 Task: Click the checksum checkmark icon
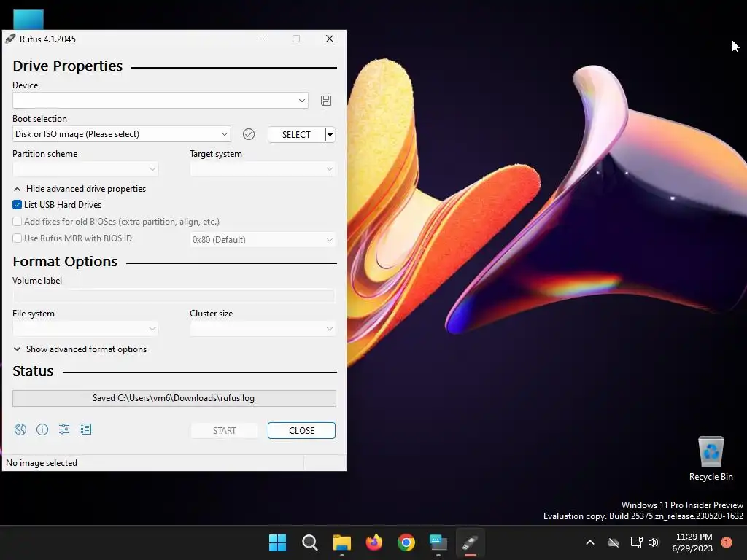249,134
